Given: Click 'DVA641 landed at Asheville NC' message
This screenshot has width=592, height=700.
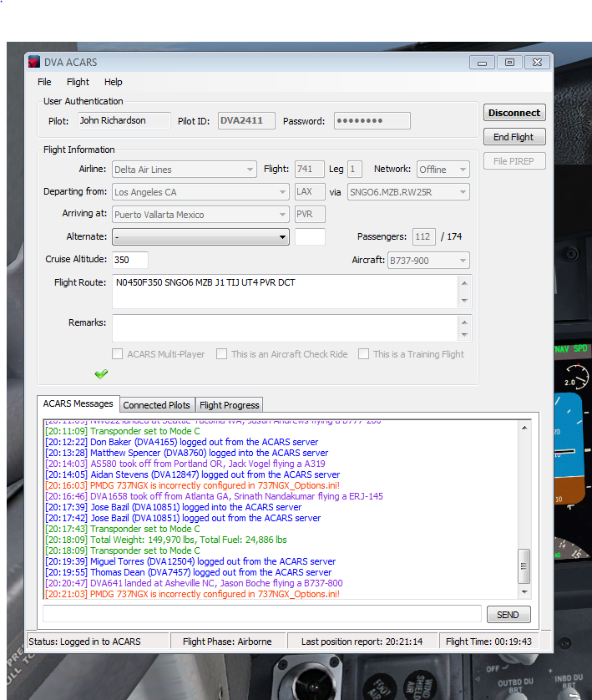Looking at the screenshot, I should 194,583.
